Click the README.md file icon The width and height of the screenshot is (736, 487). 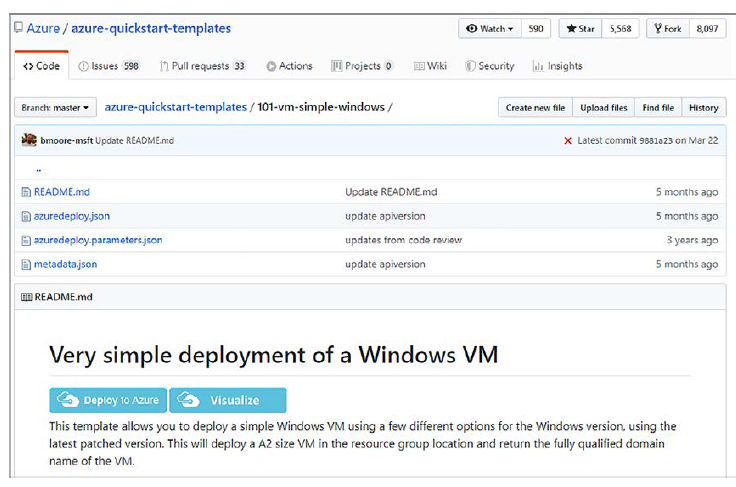[x=26, y=192]
